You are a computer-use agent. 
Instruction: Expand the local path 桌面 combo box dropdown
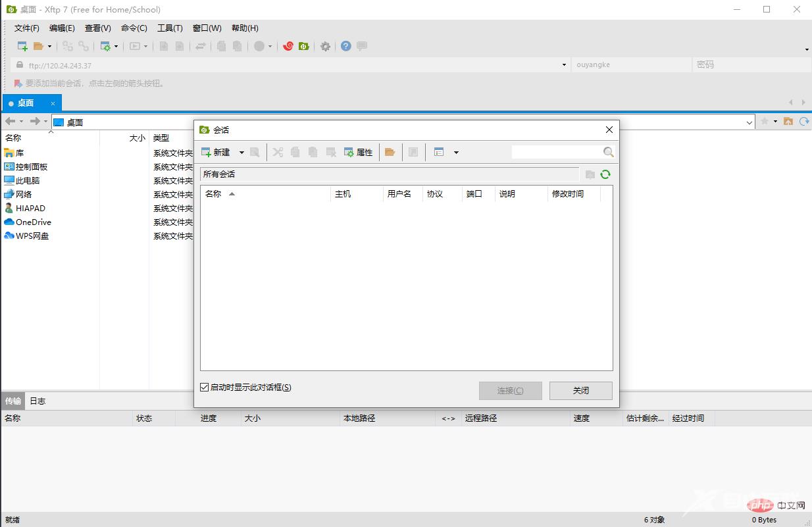coord(749,122)
